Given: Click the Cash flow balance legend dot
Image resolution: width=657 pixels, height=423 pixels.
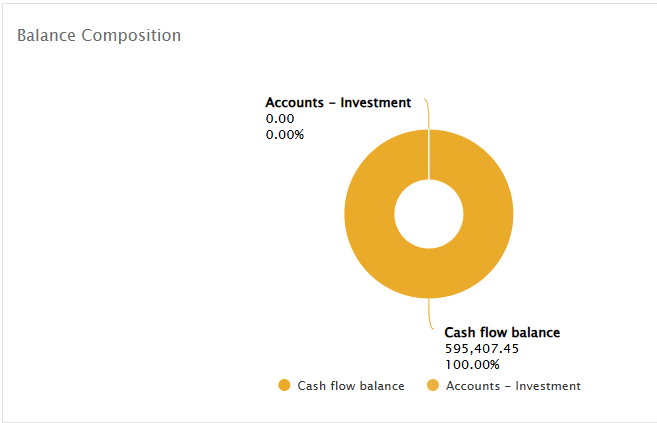Looking at the screenshot, I should pyautogui.click(x=284, y=386).
